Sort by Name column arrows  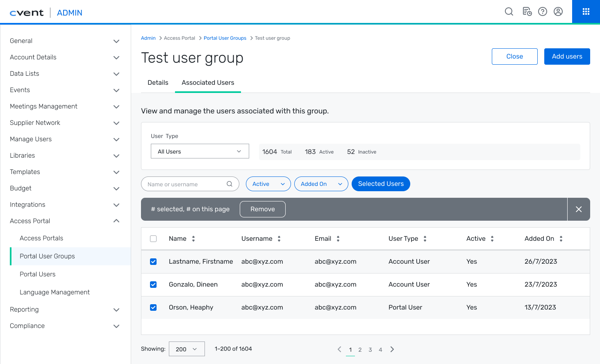tap(193, 239)
